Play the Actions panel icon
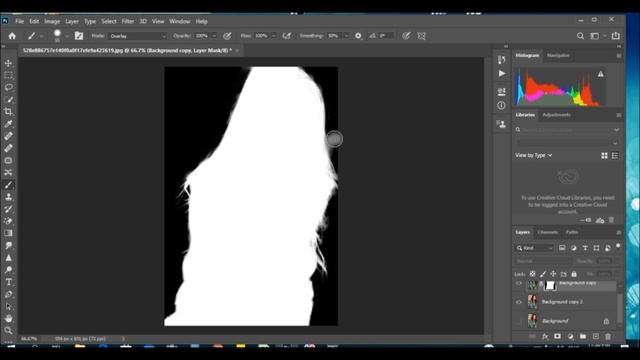 [502, 73]
